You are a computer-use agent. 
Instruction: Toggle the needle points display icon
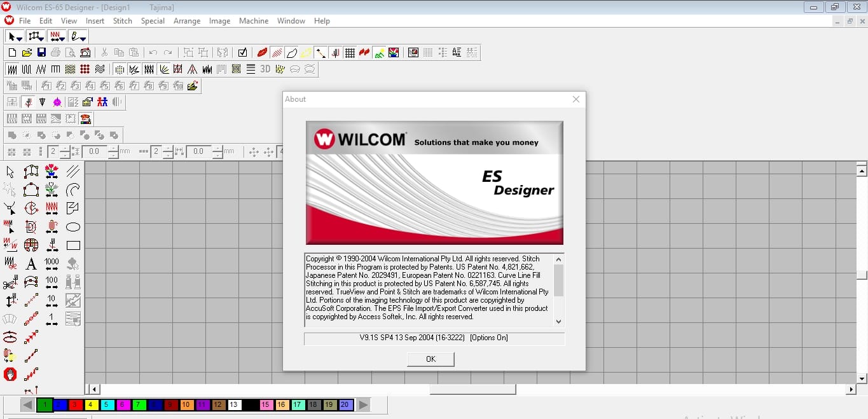tap(335, 53)
